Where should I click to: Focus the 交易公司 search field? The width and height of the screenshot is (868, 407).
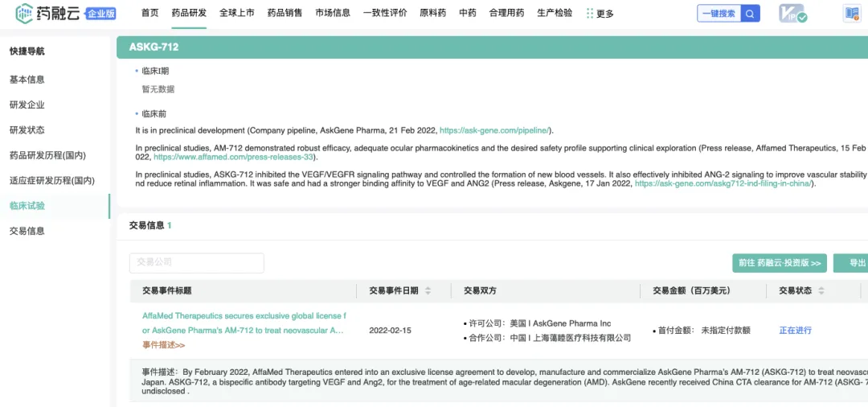(196, 263)
